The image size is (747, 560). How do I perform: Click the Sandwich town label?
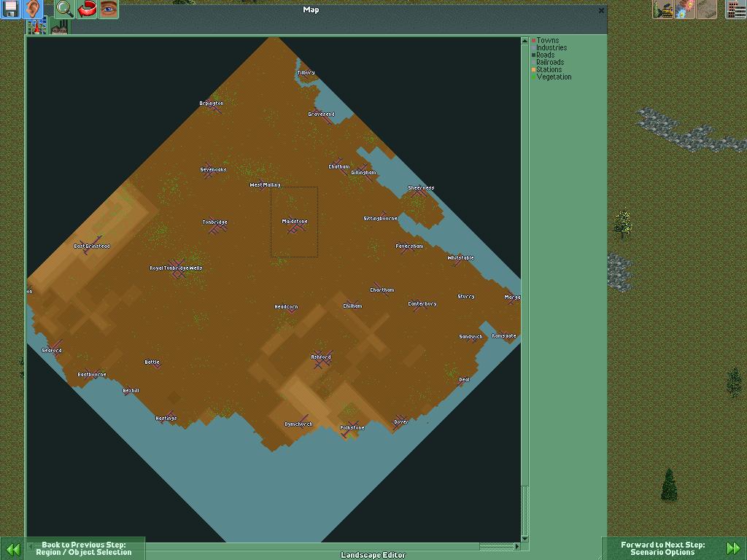coord(471,337)
